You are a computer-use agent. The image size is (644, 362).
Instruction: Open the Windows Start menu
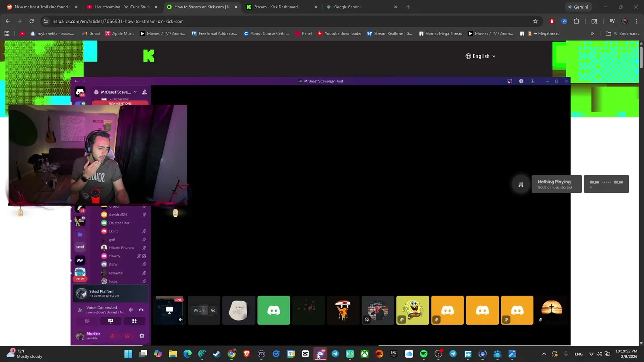click(x=128, y=354)
